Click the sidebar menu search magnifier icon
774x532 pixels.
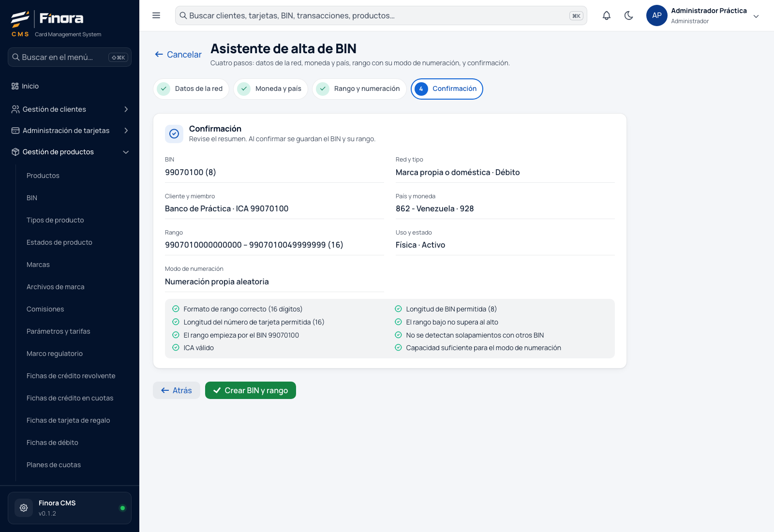(x=16, y=57)
